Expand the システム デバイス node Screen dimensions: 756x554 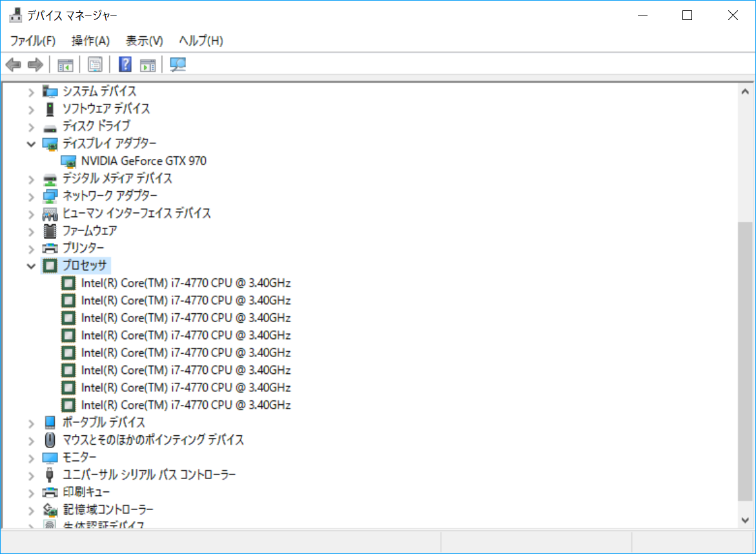tap(32, 92)
